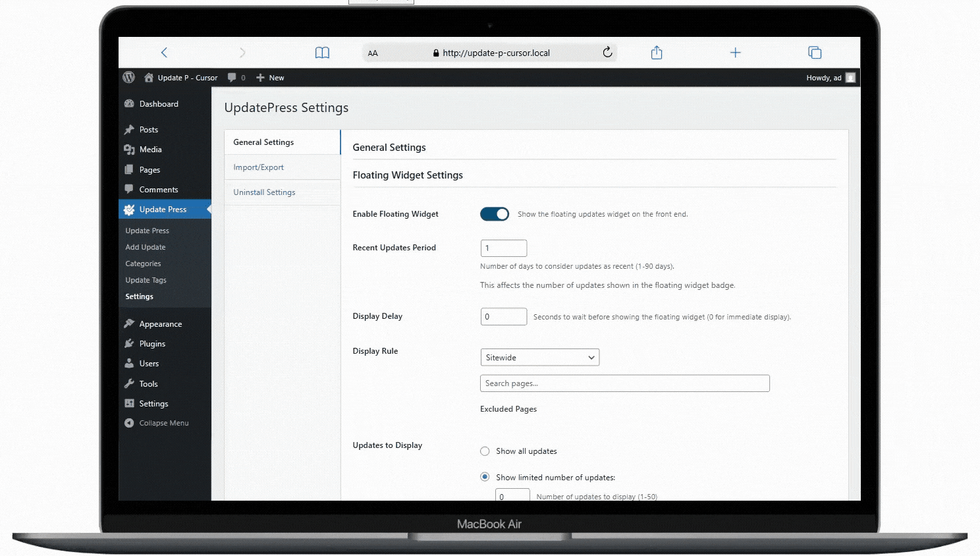
Task: Reload the page with refresh icon
Action: tap(607, 52)
